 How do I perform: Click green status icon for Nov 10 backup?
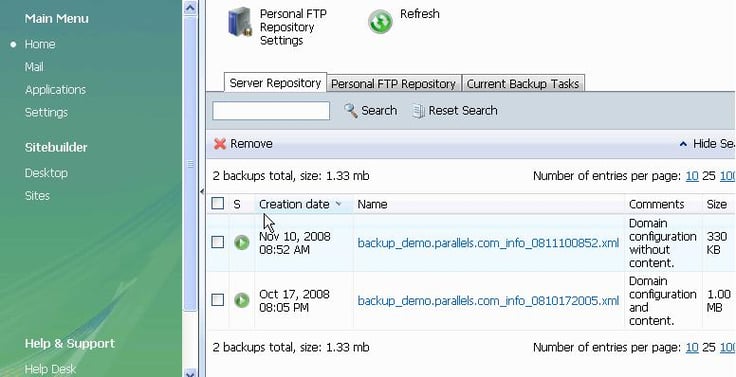242,243
